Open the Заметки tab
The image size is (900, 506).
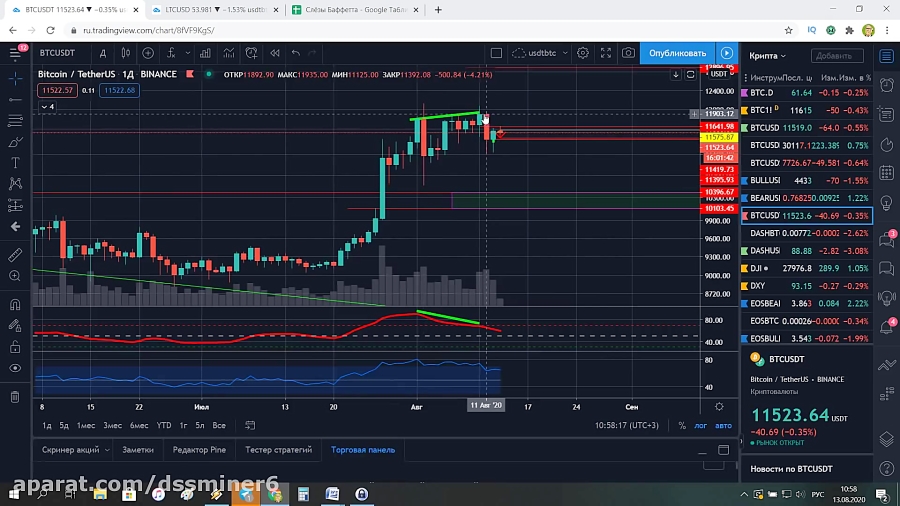pos(138,450)
